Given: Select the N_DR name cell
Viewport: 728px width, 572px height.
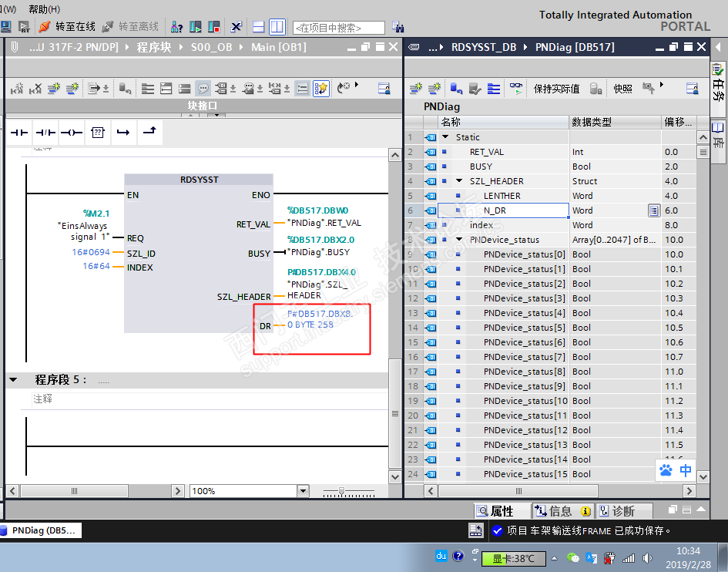Looking at the screenshot, I should 503,210.
